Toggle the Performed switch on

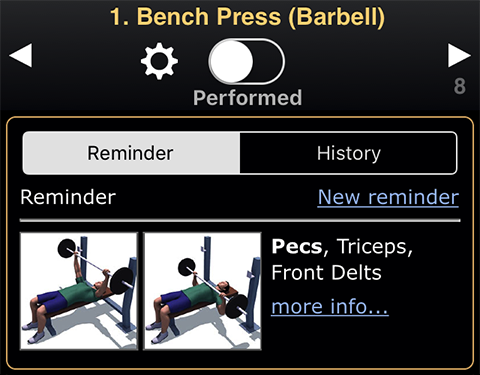coord(247,61)
